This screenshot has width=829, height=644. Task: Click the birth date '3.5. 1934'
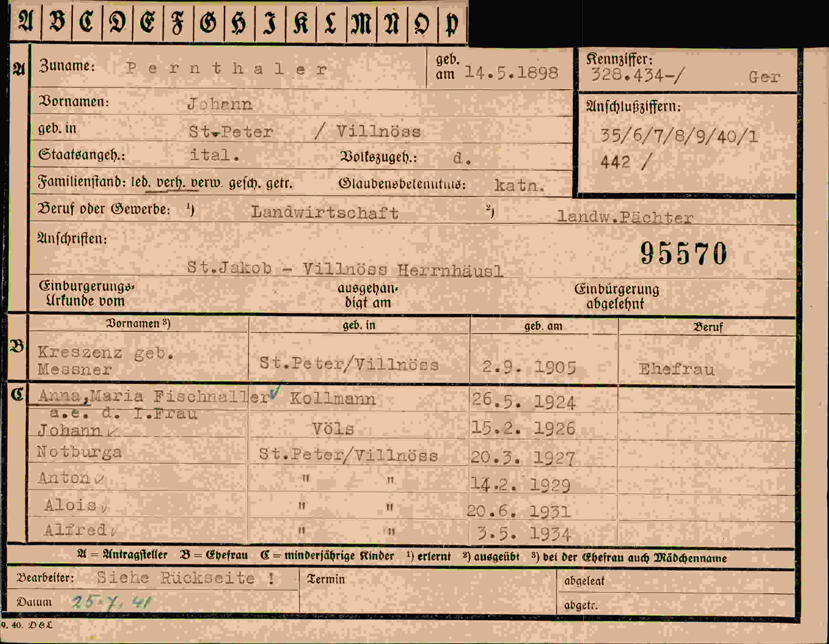click(524, 534)
